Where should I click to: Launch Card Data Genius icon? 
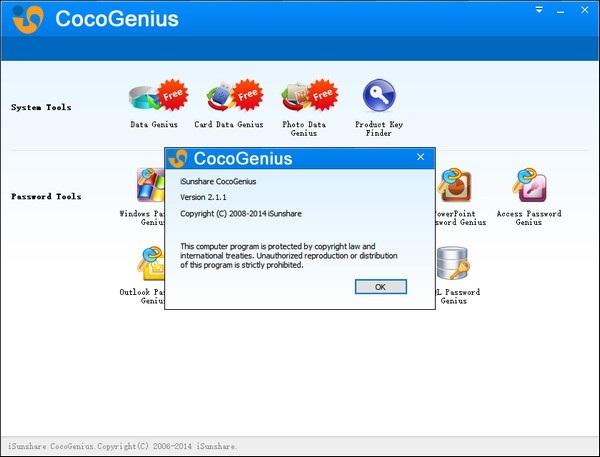[x=234, y=96]
